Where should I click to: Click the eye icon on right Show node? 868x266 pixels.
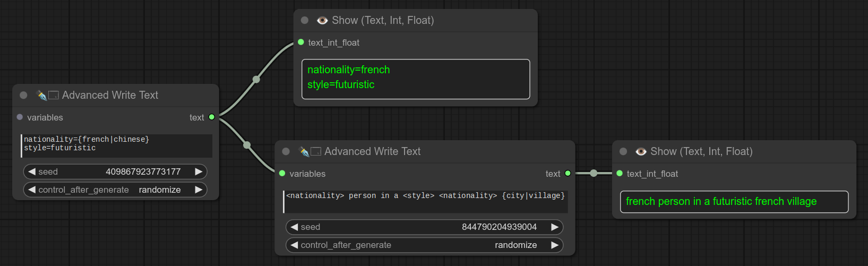point(641,151)
